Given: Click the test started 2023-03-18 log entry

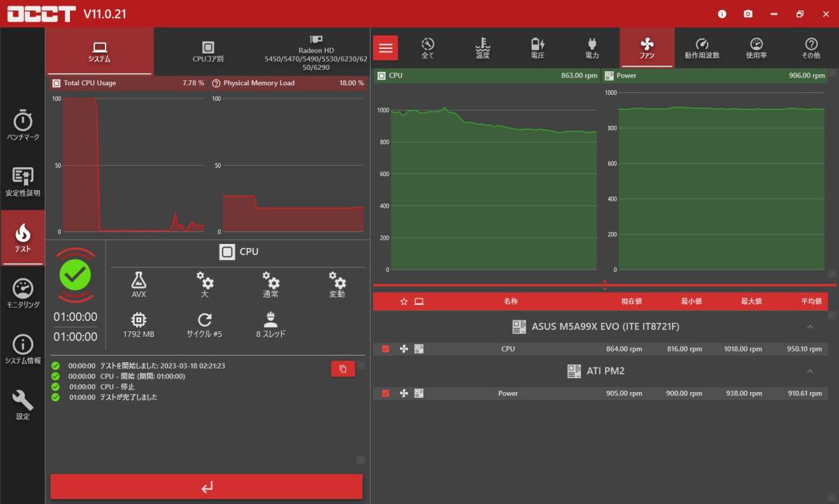Looking at the screenshot, I should (x=162, y=366).
